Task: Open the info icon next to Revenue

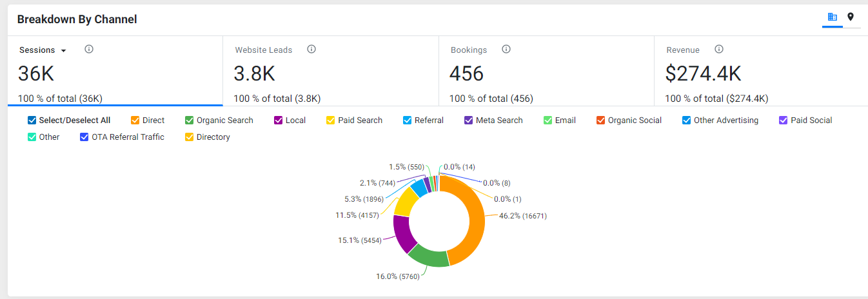Action: click(x=719, y=49)
